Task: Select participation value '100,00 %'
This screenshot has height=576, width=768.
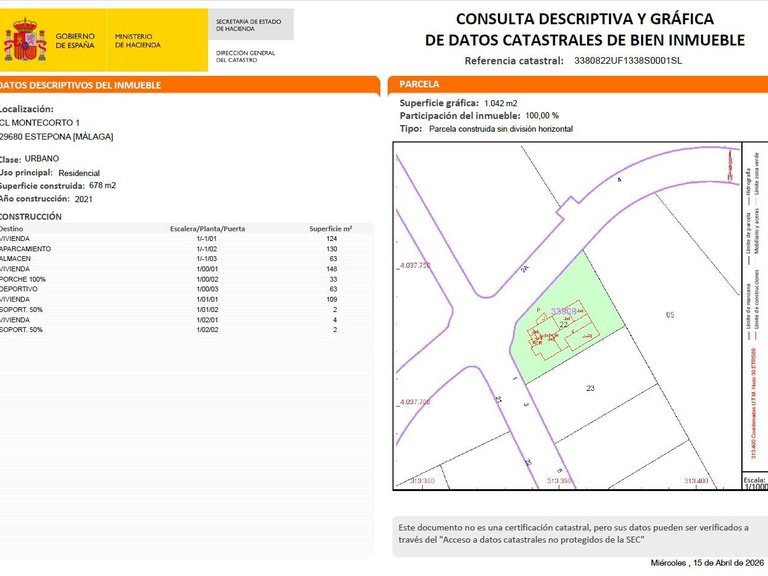Action: point(542,116)
